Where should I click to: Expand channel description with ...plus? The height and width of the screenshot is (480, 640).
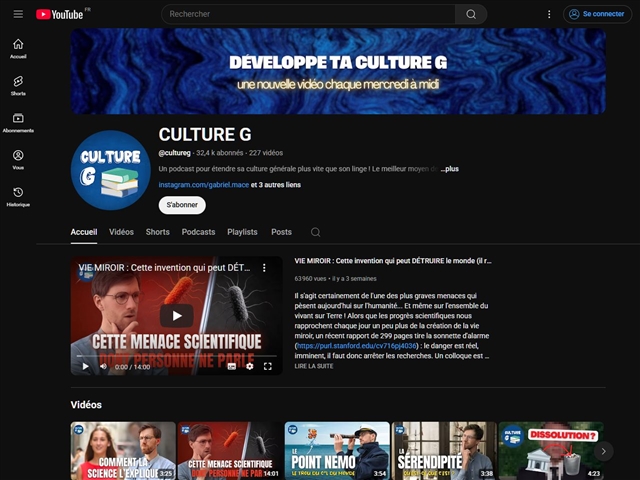(450, 169)
